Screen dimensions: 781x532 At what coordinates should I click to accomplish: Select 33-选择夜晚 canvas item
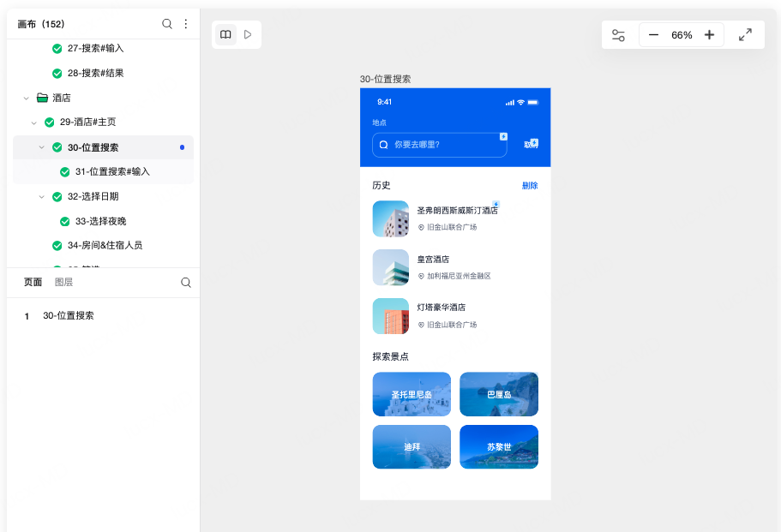click(100, 222)
